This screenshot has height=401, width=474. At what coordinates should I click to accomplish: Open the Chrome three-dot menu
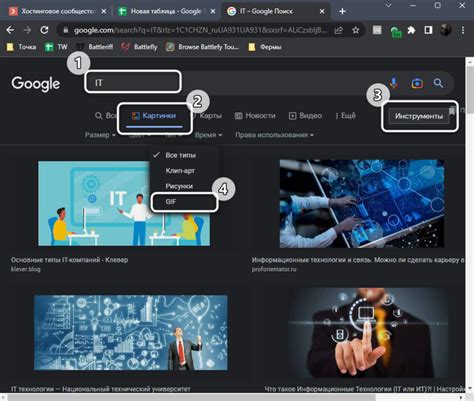click(463, 30)
